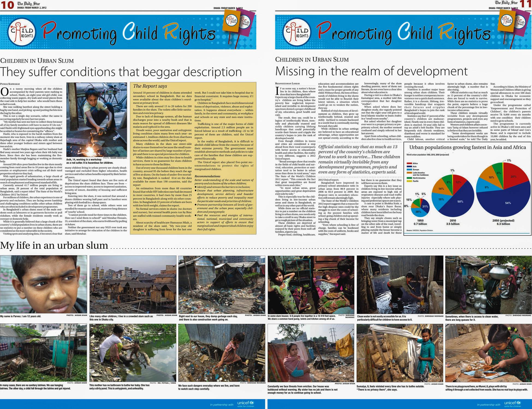Open photo of Anik working as rod cutter
This screenshot has width=532, height=409.
97,119
